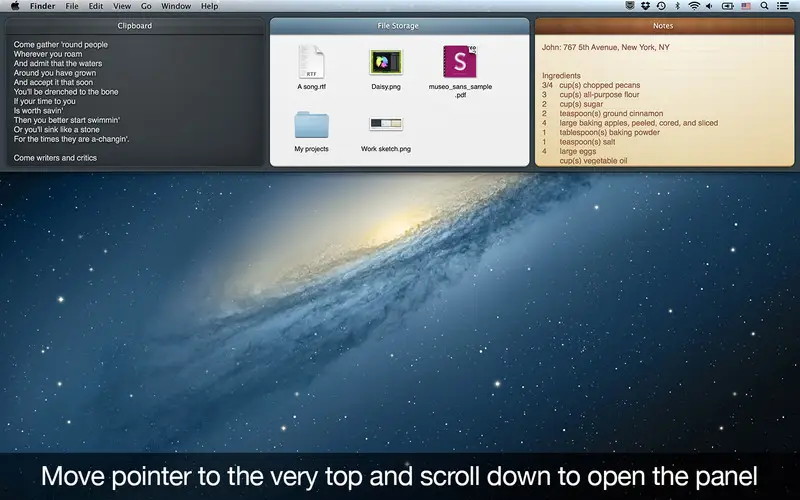Click "Wherever you roam" clipboard line
This screenshot has width=800, height=500.
47,54
